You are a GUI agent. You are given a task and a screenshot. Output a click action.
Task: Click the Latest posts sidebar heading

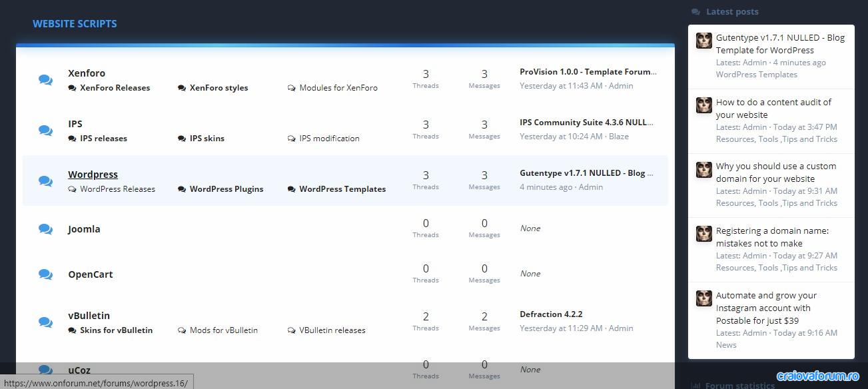point(732,12)
